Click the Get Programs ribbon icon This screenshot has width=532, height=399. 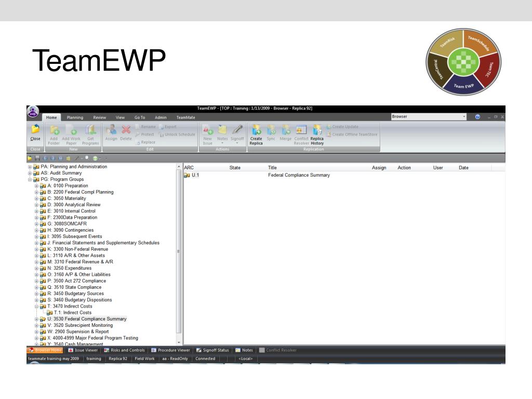(90, 129)
